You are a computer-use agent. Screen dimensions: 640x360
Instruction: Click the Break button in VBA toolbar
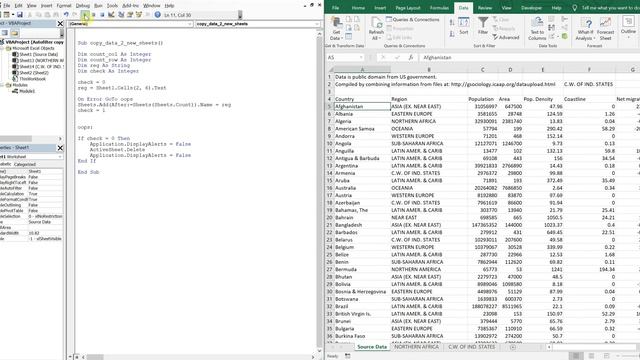click(x=93, y=15)
